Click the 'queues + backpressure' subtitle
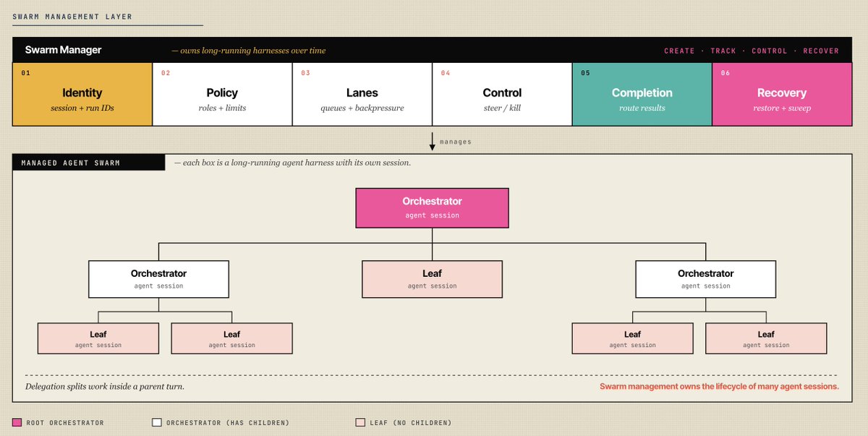 coord(362,108)
